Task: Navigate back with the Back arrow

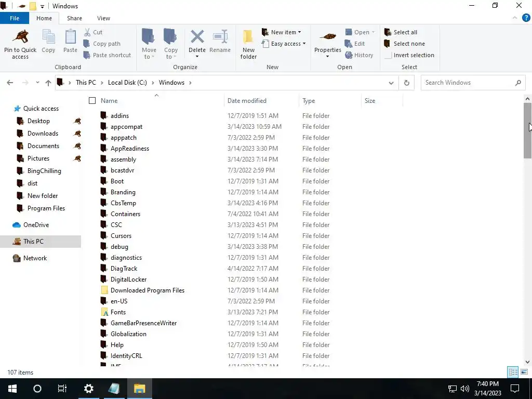Action: coord(10,83)
